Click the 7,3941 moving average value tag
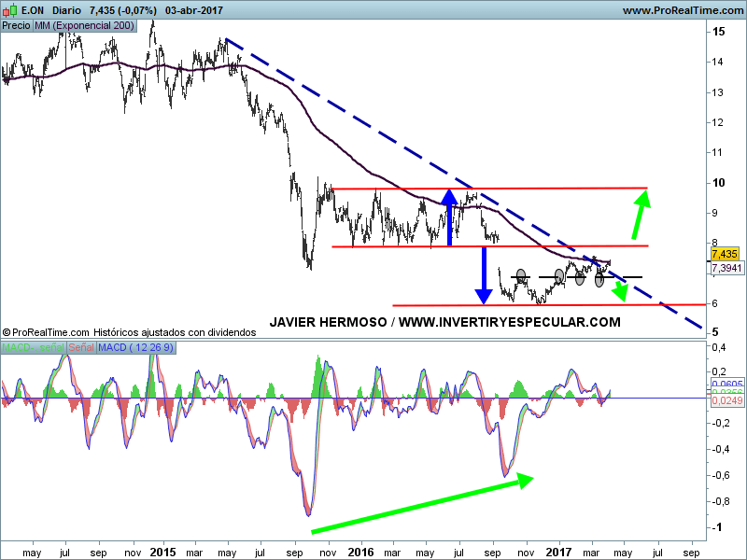This screenshot has width=747, height=560. [726, 268]
